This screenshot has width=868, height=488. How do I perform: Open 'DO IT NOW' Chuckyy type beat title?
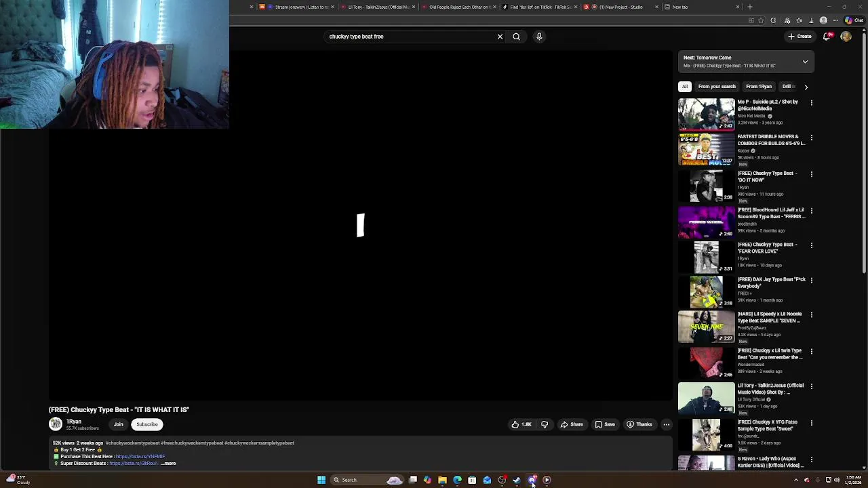pyautogui.click(x=767, y=176)
